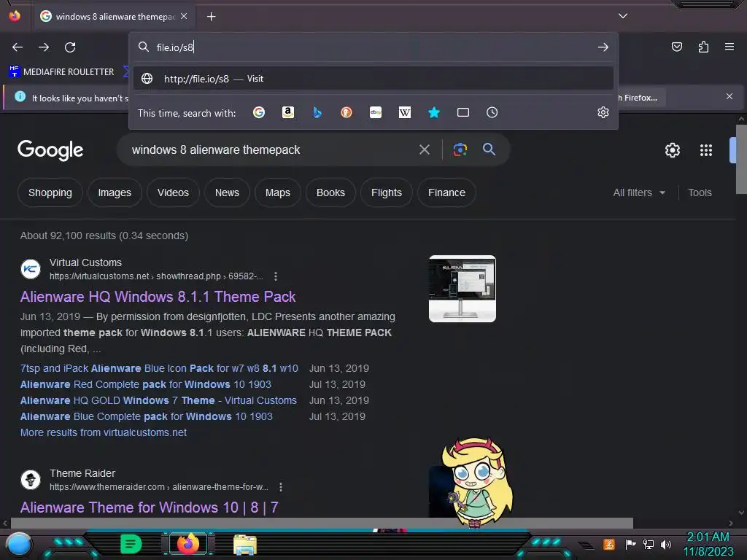Switch to the Videos filter

(x=173, y=192)
